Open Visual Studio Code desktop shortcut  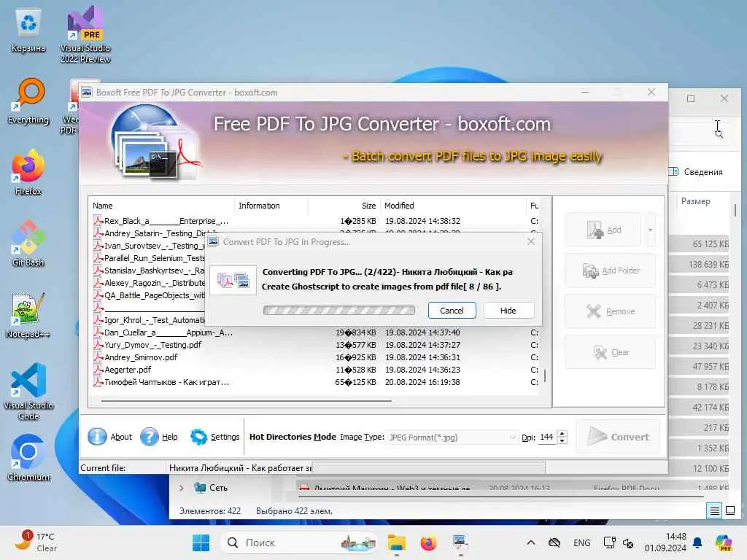click(x=28, y=392)
